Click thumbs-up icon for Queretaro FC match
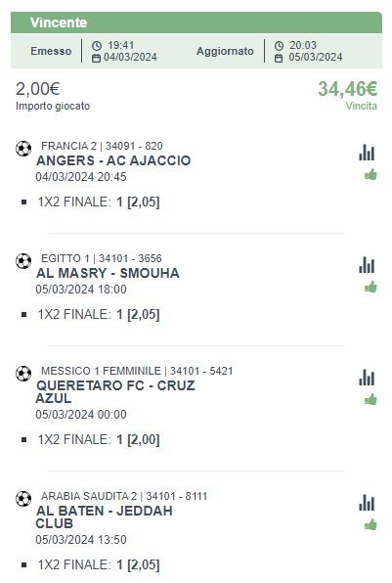This screenshot has height=583, width=392. [370, 400]
